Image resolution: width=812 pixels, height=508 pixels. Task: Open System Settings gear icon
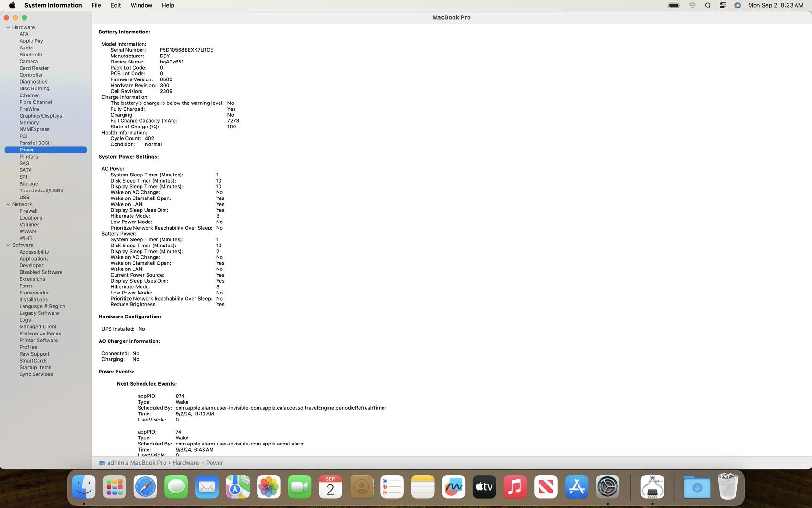(607, 487)
